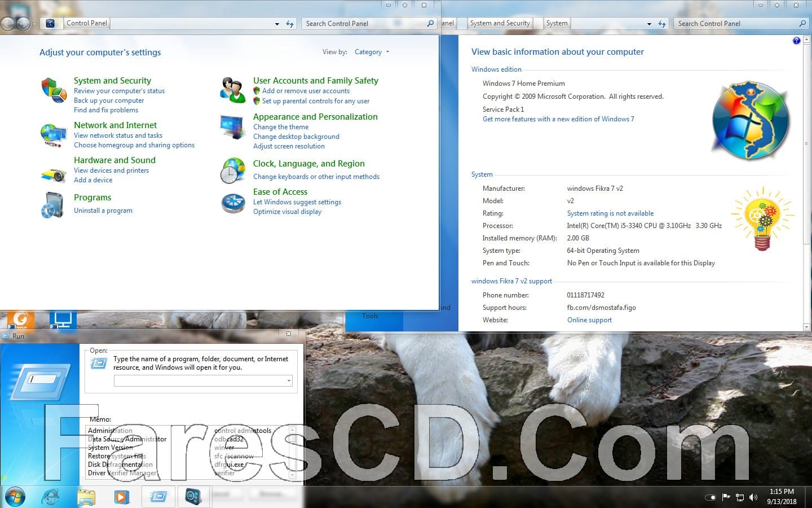
Task: Click Get more features with new edition
Action: click(558, 119)
